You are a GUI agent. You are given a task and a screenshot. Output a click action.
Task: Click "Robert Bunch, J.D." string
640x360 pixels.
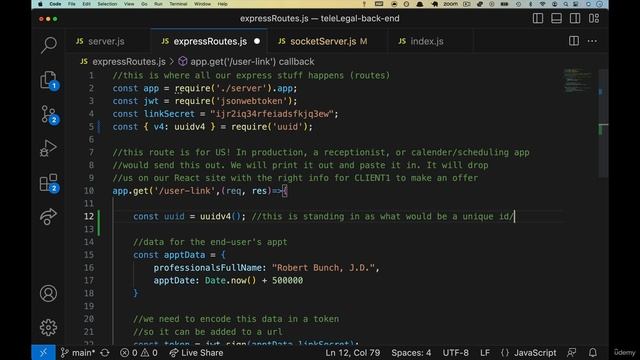click(323, 268)
